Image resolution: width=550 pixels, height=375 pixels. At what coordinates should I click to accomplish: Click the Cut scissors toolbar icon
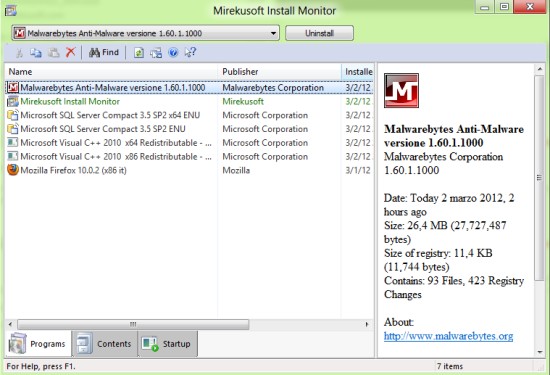coord(19,53)
